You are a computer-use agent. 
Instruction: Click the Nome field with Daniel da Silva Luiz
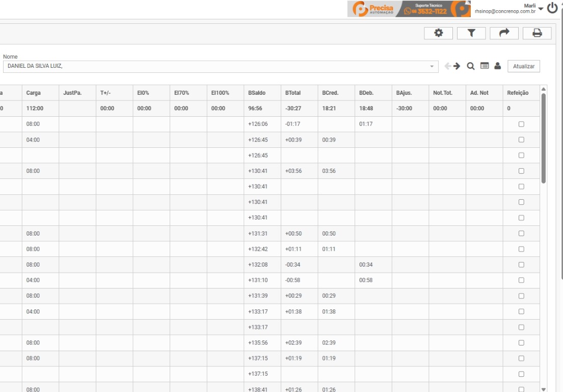pyautogui.click(x=214, y=66)
